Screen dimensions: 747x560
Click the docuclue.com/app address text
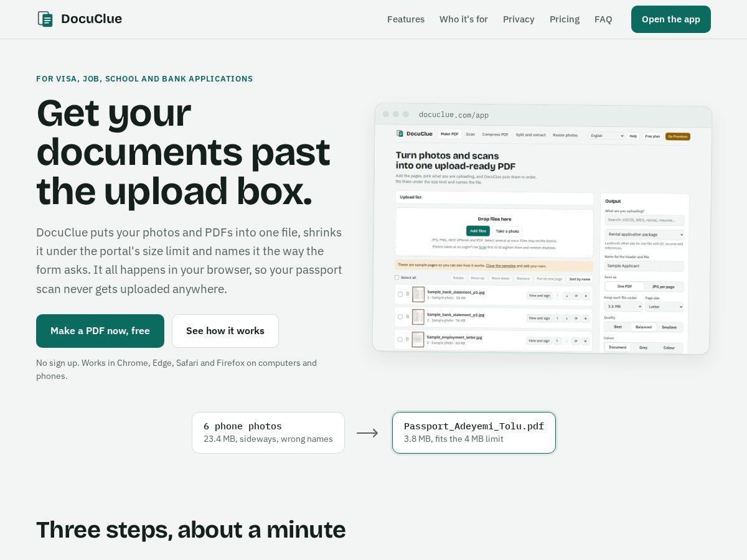pos(454,115)
